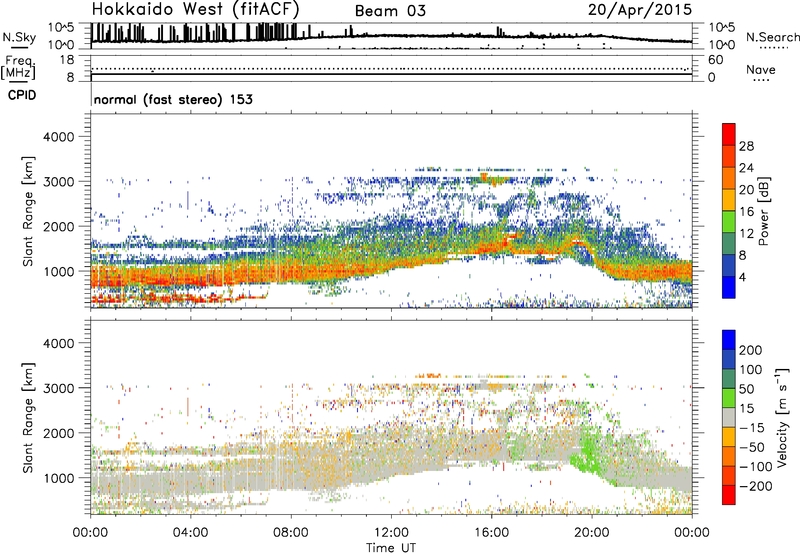800x554 pixels.
Task: Click the '18' frequency axis tick
Action: click(x=67, y=60)
